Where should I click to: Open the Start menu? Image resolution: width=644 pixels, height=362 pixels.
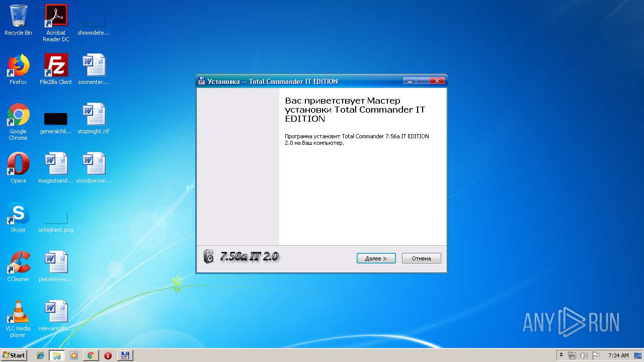click(x=14, y=355)
